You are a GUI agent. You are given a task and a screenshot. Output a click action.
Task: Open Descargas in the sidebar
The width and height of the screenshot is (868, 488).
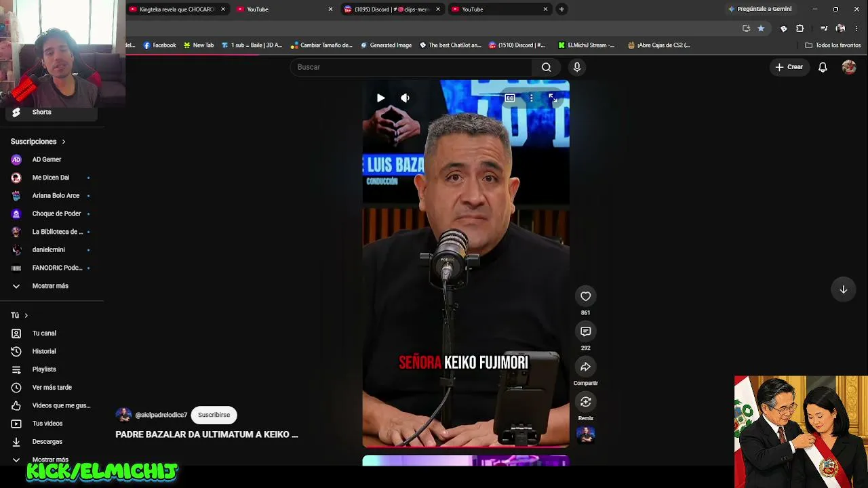point(52,441)
